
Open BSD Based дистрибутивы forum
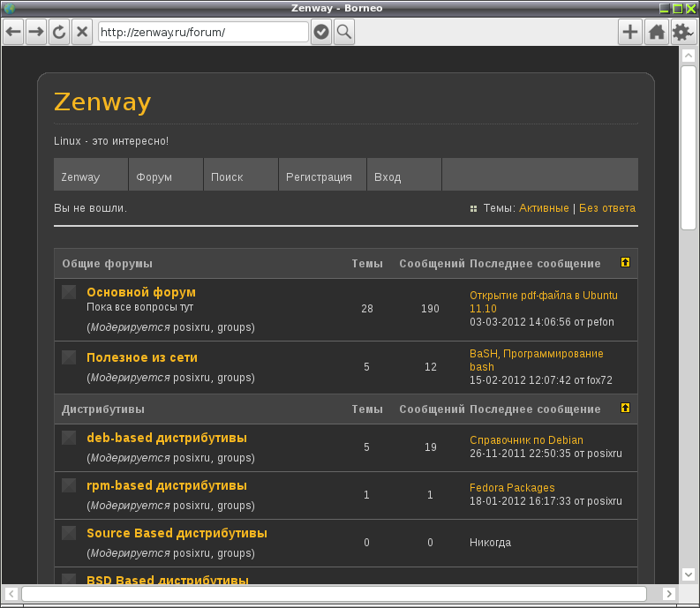[168, 580]
